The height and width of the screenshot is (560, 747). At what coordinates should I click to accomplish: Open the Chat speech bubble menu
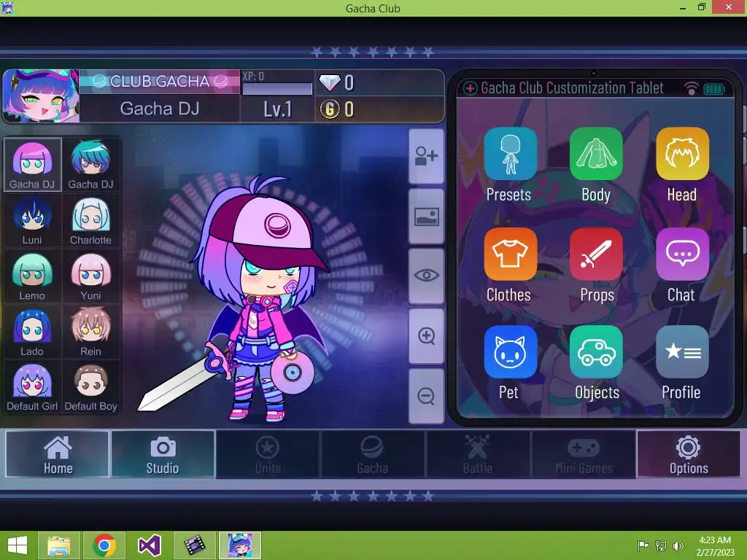pos(682,254)
